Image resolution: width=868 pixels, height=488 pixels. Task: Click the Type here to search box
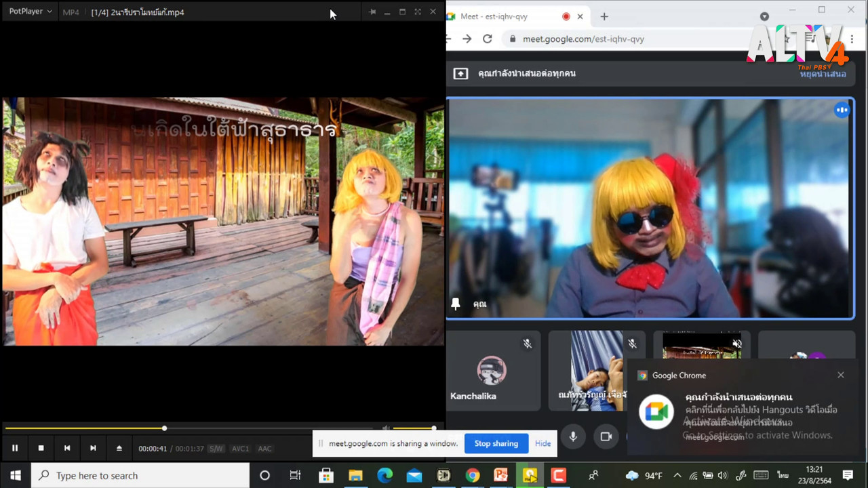coord(140,475)
